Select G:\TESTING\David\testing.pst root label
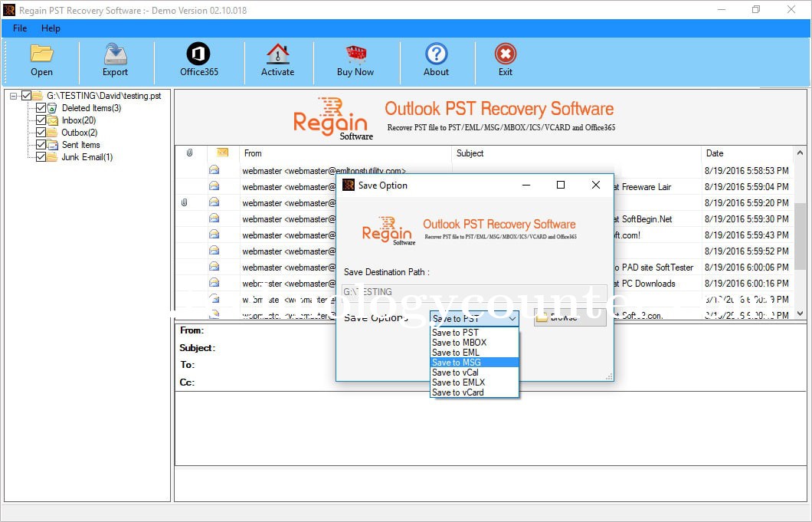 [104, 95]
